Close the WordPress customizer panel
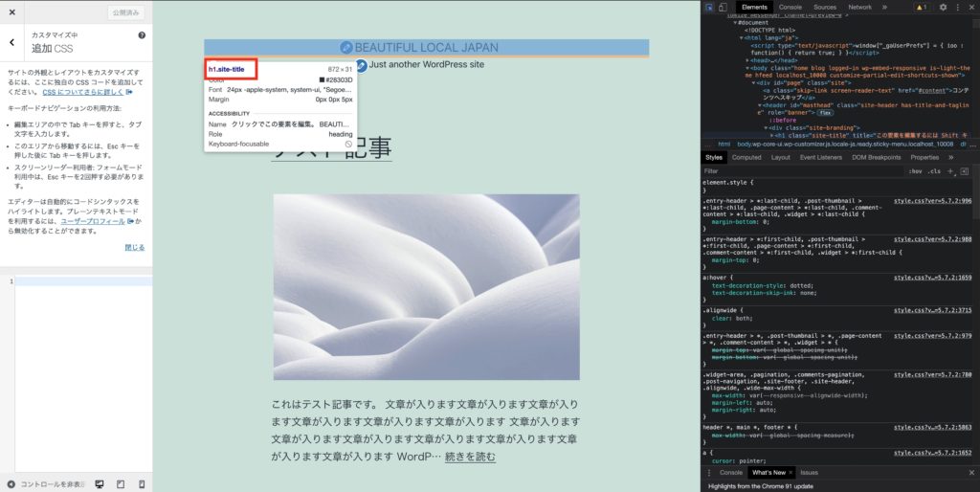 (x=11, y=11)
